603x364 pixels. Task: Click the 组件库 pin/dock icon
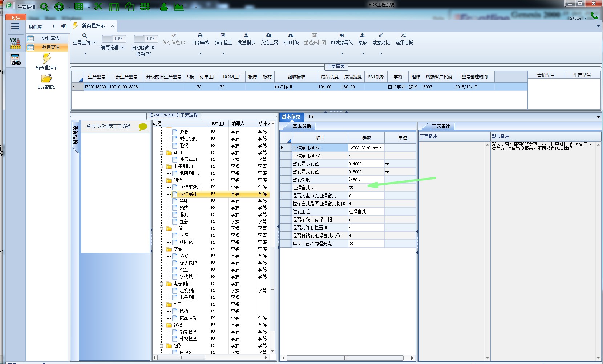pos(64,26)
